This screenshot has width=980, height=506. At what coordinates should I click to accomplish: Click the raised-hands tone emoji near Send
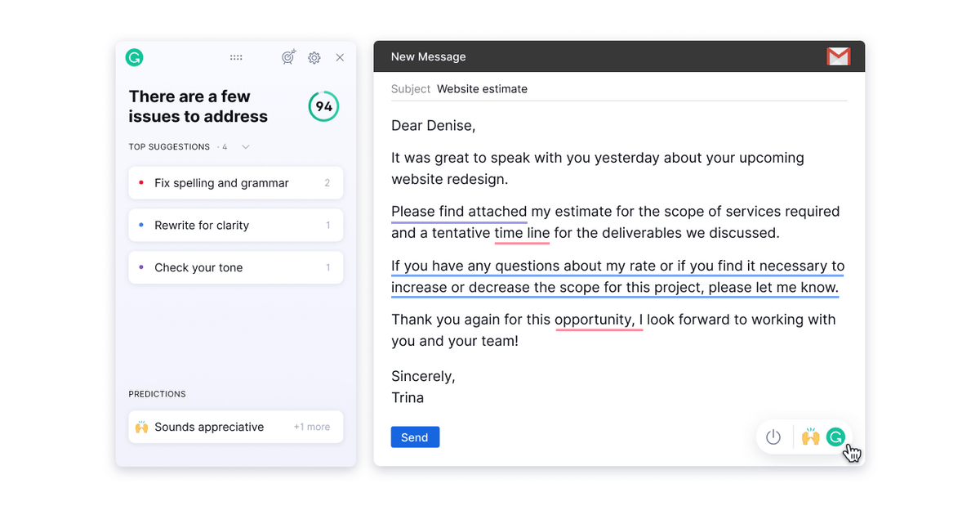(810, 437)
